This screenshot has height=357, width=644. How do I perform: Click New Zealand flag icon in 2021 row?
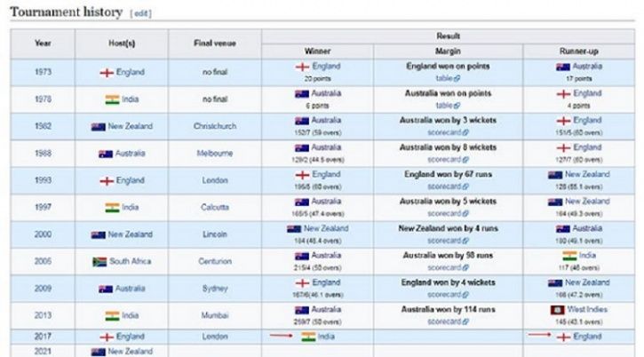click(x=99, y=352)
